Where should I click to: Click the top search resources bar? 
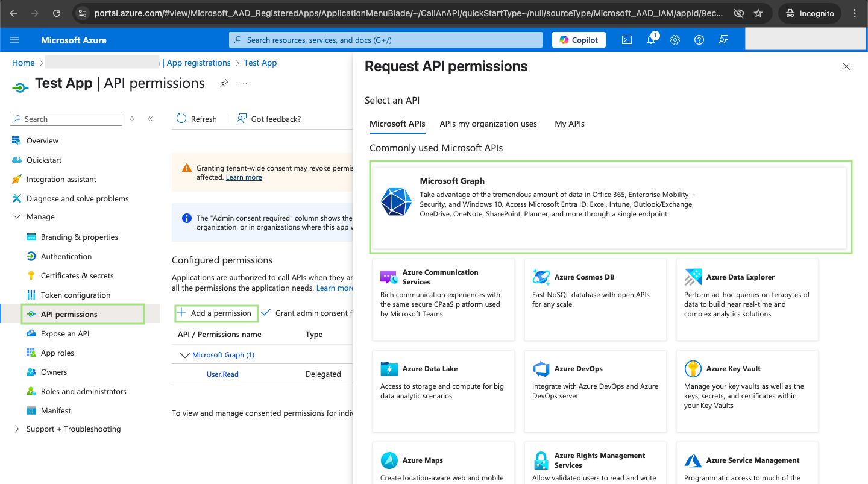(386, 40)
